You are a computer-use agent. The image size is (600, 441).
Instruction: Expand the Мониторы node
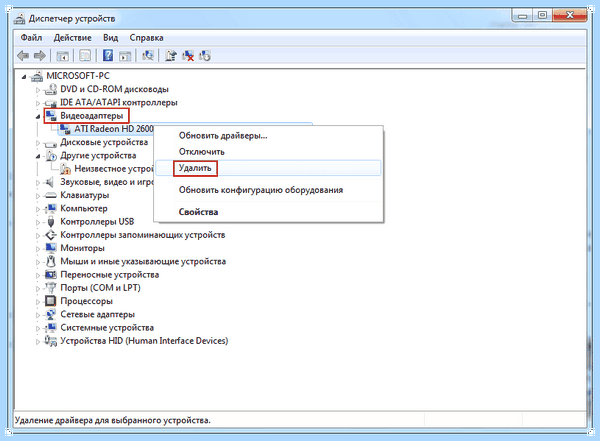tap(38, 249)
